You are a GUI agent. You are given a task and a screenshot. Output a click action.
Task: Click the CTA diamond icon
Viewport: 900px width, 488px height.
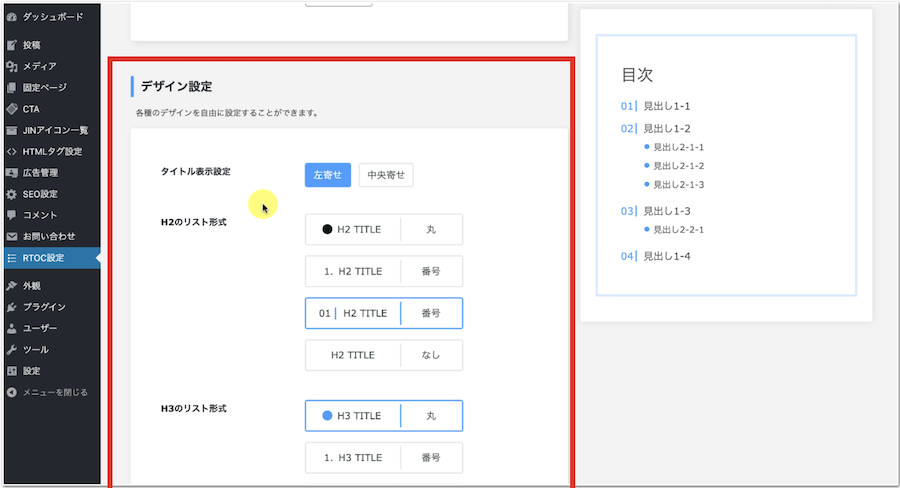(11, 108)
